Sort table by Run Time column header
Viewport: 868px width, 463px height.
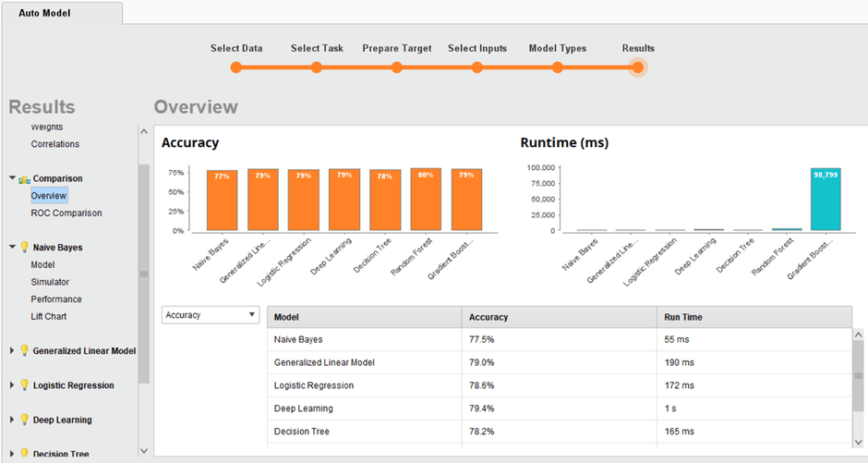pyautogui.click(x=683, y=317)
